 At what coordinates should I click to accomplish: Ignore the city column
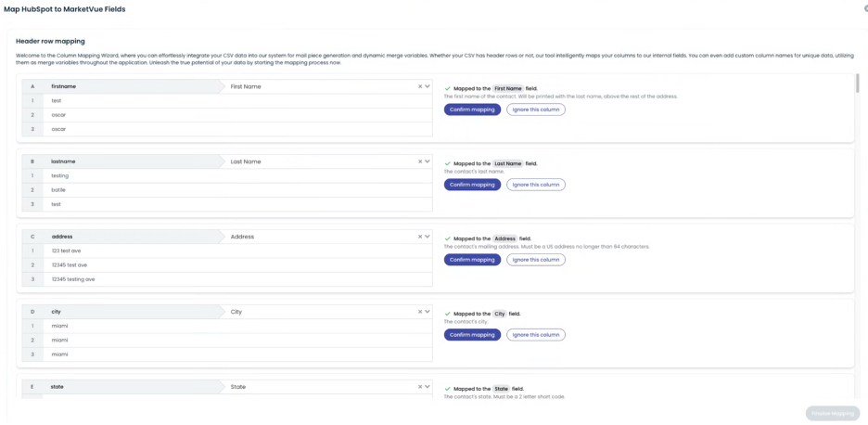click(x=536, y=335)
